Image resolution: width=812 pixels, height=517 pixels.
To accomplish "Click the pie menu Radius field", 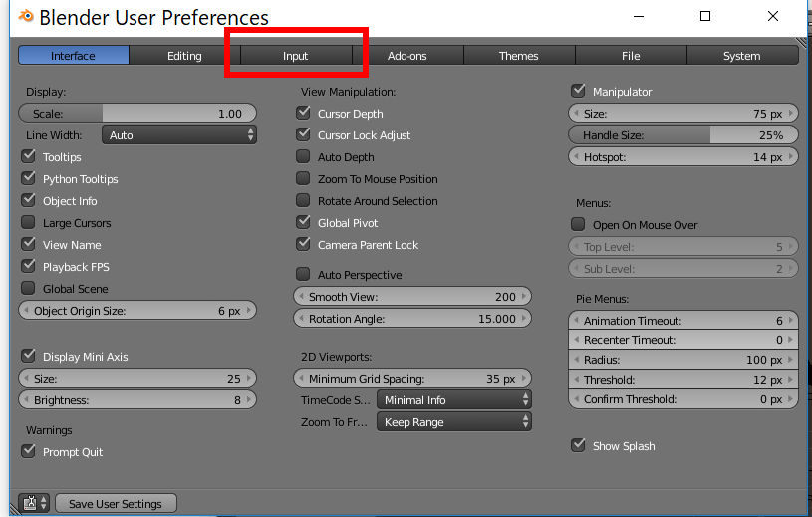I will point(683,360).
